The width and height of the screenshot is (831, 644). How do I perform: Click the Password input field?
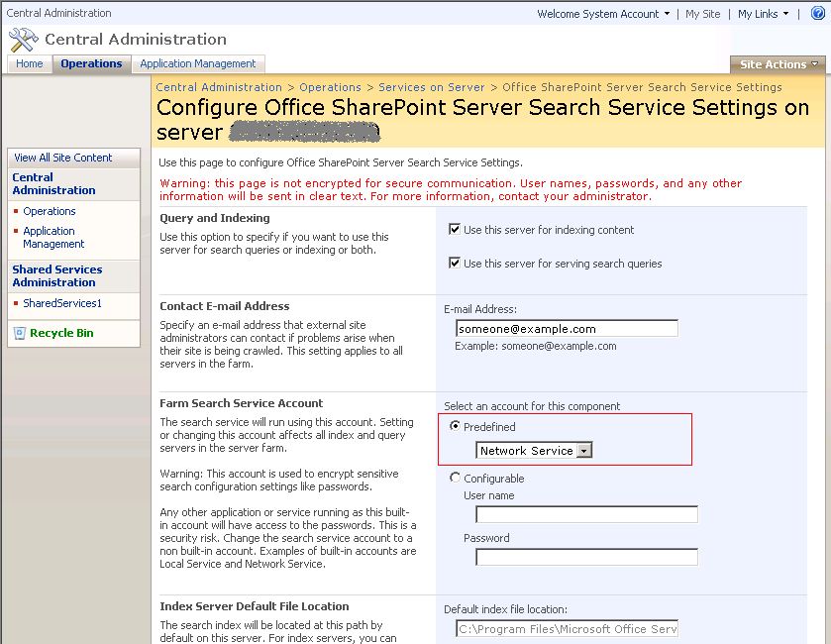[x=586, y=557]
